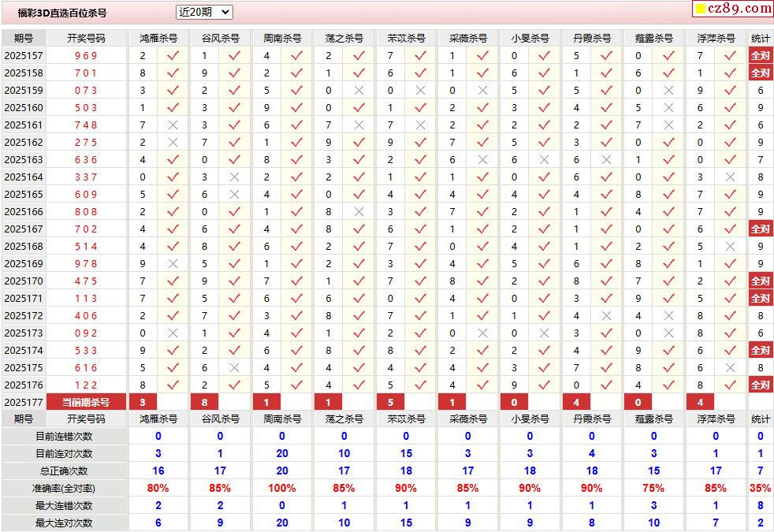Click the 最大连错次数 row label

pyautogui.click(x=64, y=506)
